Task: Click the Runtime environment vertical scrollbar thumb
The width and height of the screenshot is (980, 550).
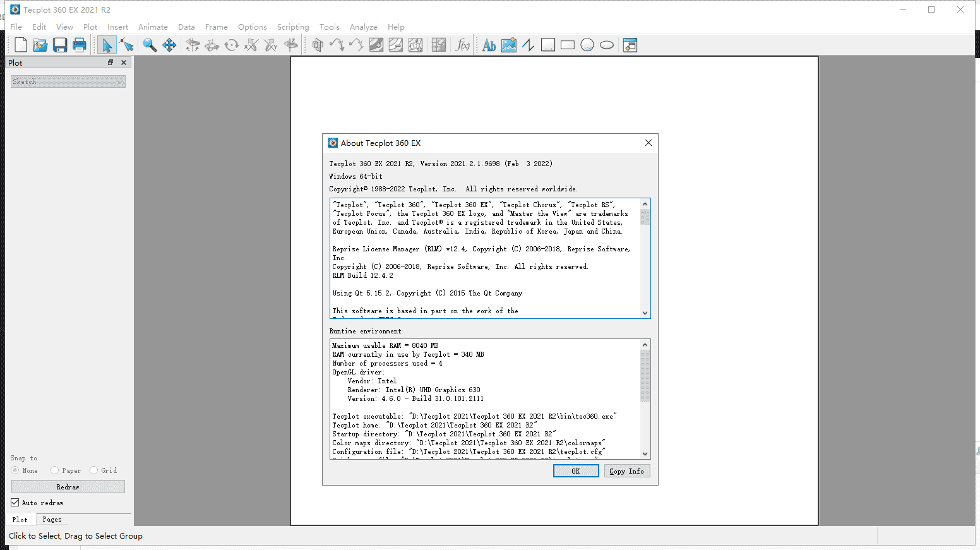Action: [x=645, y=376]
